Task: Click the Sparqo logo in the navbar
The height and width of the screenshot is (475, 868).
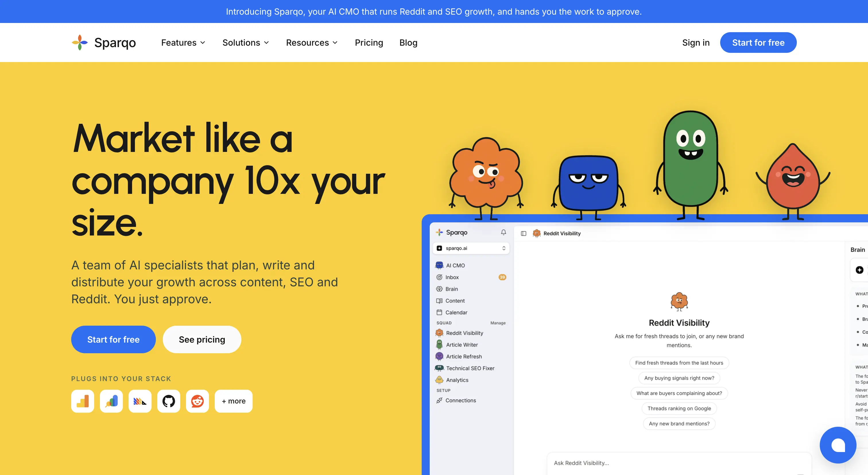Action: pyautogui.click(x=104, y=43)
